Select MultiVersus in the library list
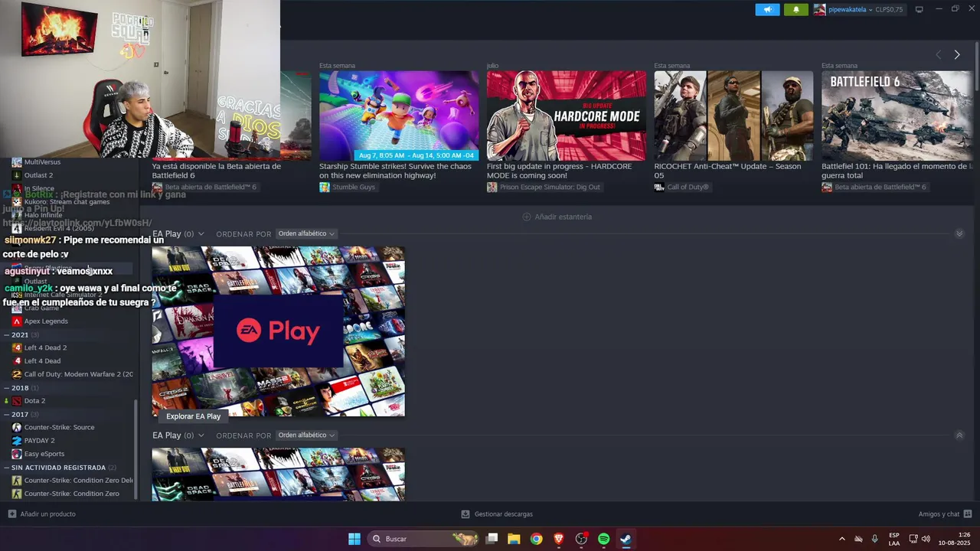 point(42,162)
